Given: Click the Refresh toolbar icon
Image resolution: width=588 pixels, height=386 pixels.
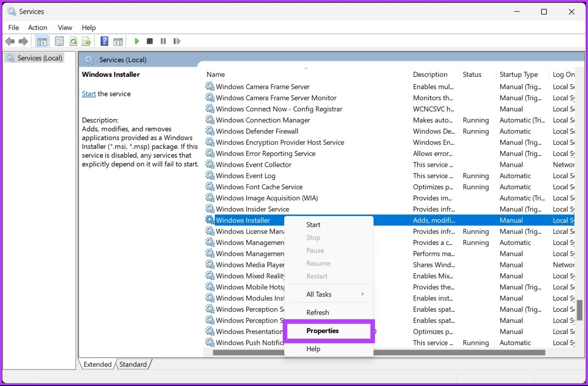Looking at the screenshot, I should coord(73,41).
